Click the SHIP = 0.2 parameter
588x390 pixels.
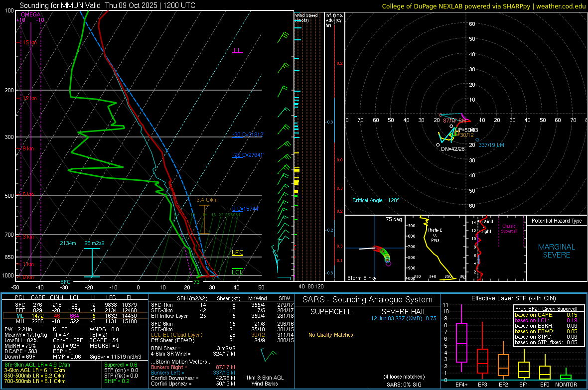coord(117,381)
